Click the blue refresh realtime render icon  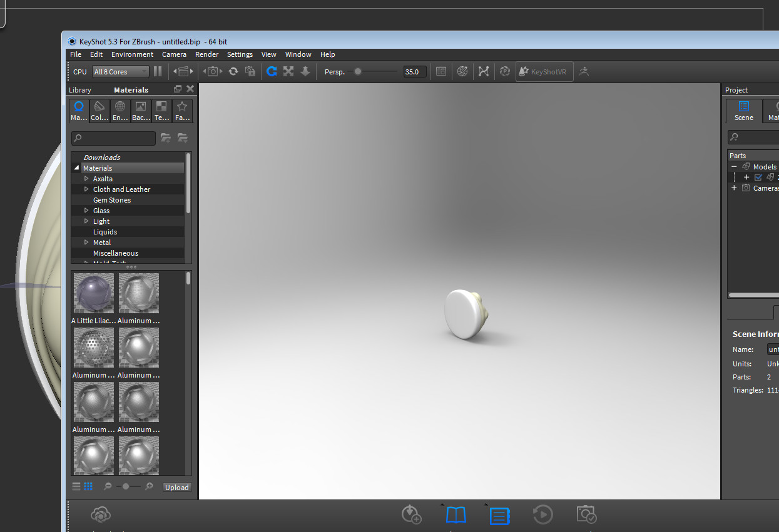[x=272, y=71]
